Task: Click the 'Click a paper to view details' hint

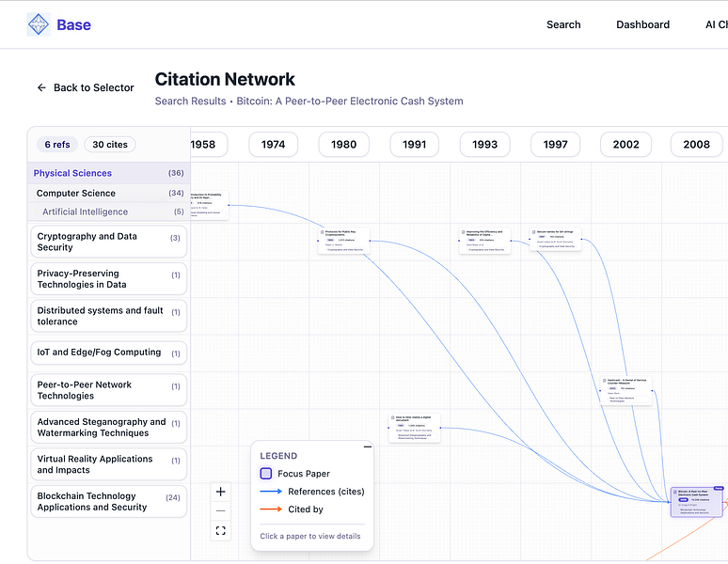Action: point(310,536)
